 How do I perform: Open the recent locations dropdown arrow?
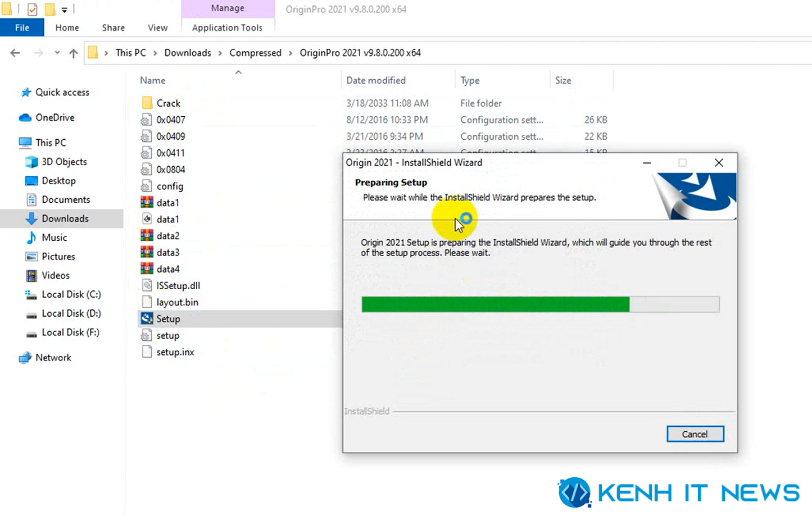pos(57,53)
